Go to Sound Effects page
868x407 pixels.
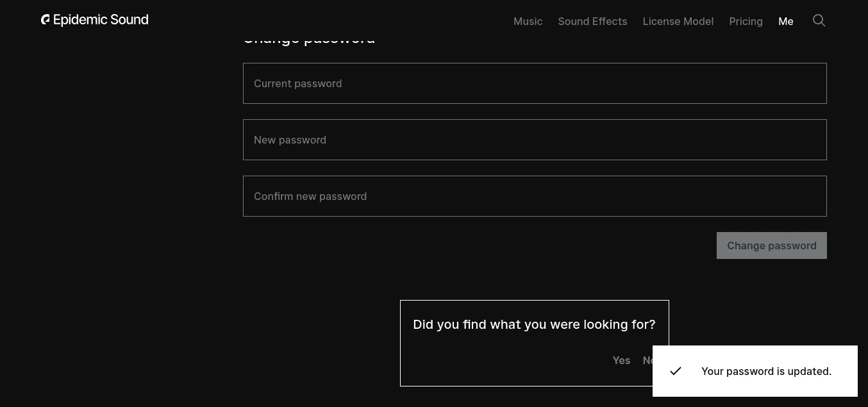[x=592, y=21]
